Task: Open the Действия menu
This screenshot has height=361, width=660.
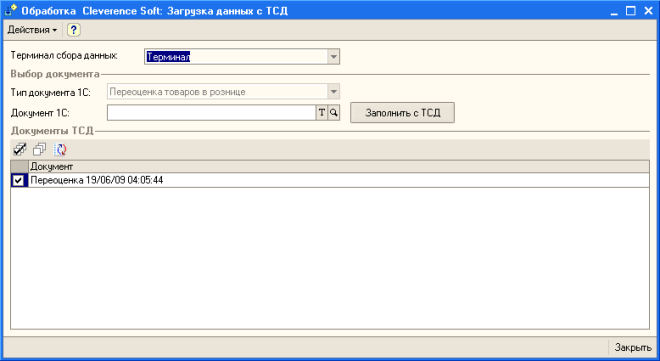Action: [32, 30]
